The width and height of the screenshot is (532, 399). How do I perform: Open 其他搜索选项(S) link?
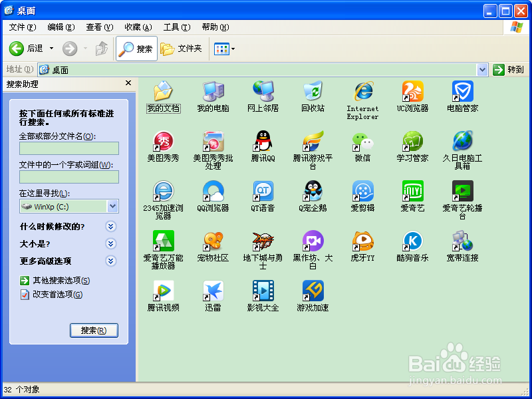(x=55, y=281)
